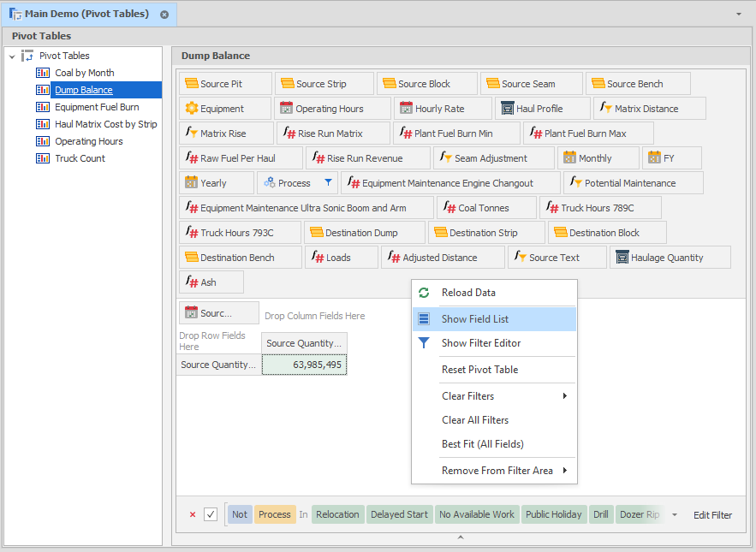
Task: Click the chart icon next to Coal by Month
Action: pyautogui.click(x=44, y=72)
